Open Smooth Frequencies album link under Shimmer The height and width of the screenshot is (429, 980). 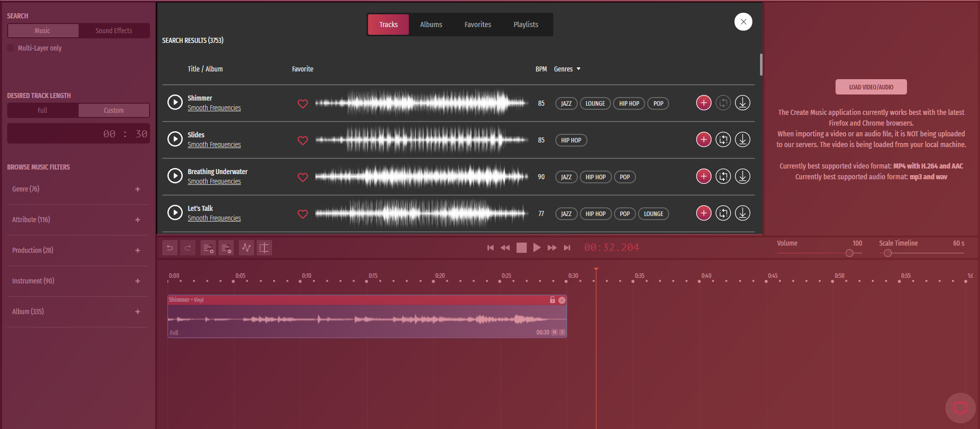click(214, 108)
